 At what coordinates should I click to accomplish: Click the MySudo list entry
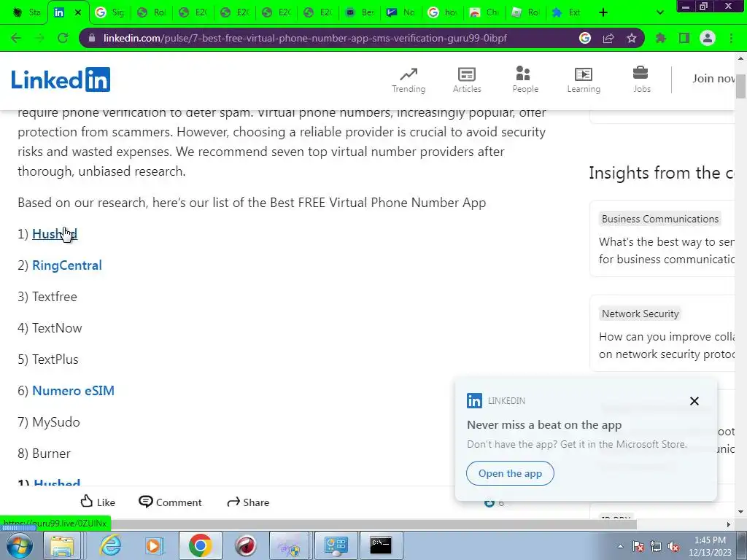click(55, 422)
